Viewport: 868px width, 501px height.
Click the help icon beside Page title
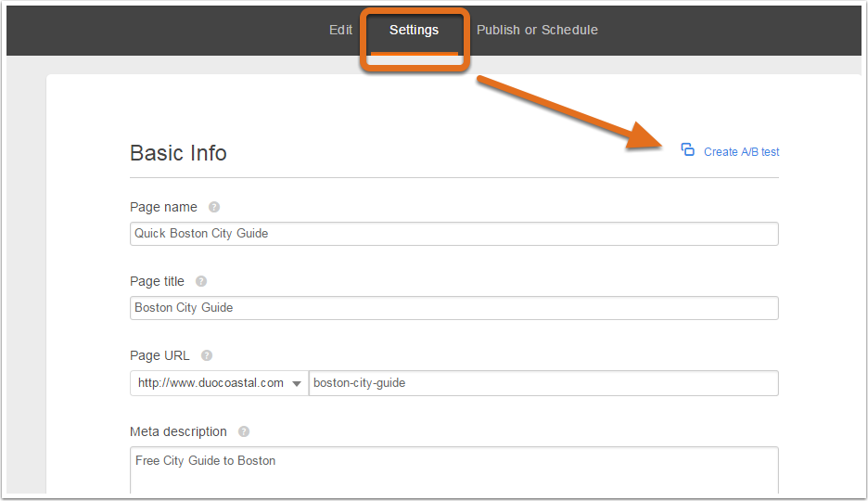point(201,281)
